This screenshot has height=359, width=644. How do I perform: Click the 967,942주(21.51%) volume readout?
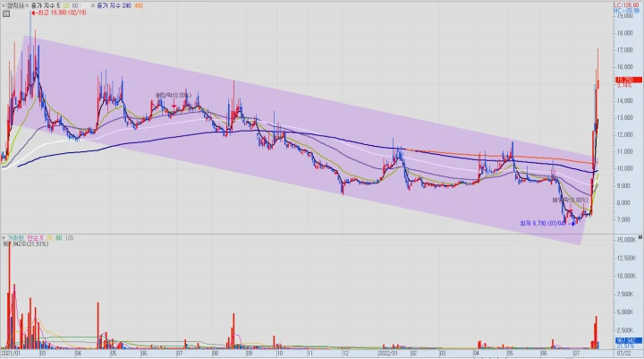(x=25, y=244)
